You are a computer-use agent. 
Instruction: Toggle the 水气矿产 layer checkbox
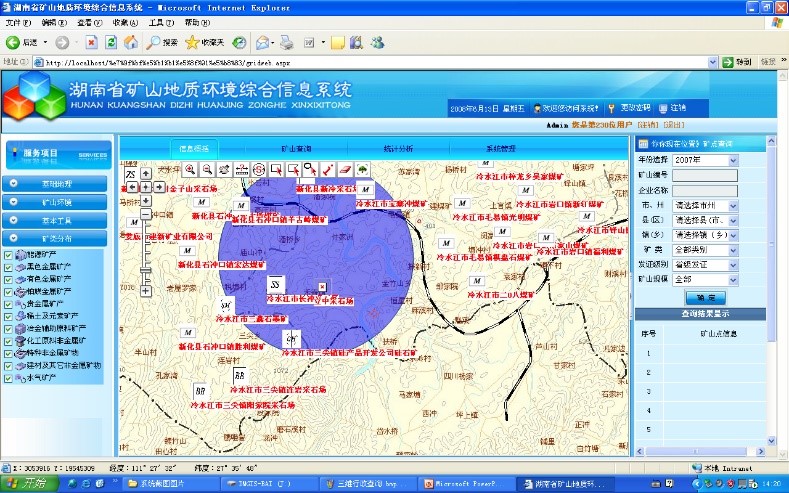pyautogui.click(x=9, y=379)
